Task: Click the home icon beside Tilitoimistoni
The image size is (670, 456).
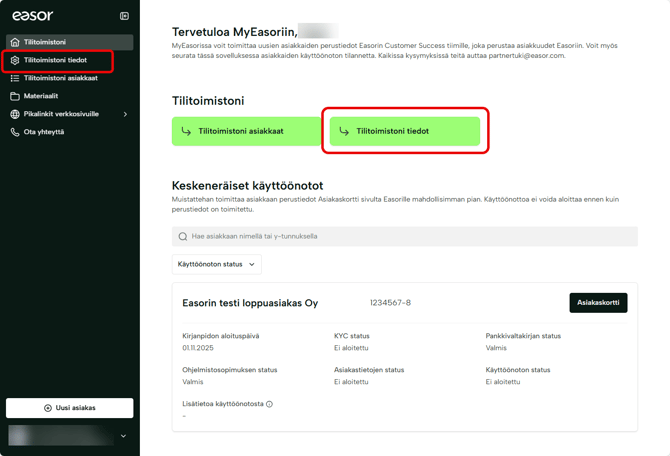Action: (15, 42)
